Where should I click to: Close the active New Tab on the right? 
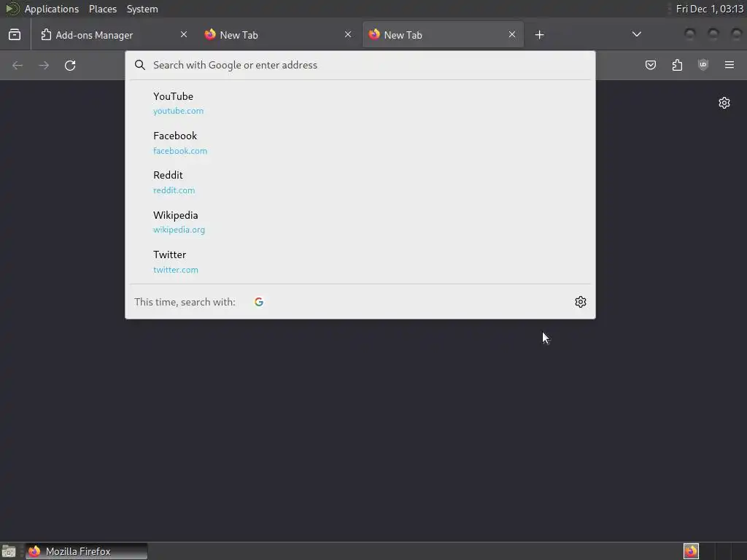click(512, 34)
